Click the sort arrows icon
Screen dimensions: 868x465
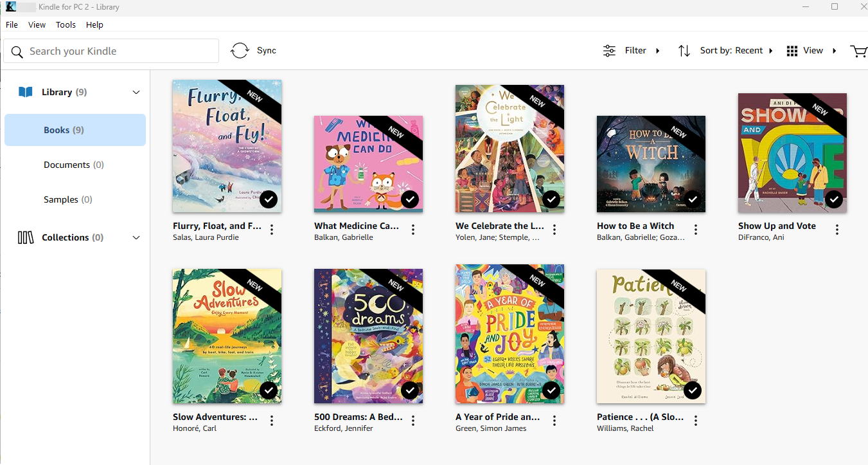tap(684, 51)
